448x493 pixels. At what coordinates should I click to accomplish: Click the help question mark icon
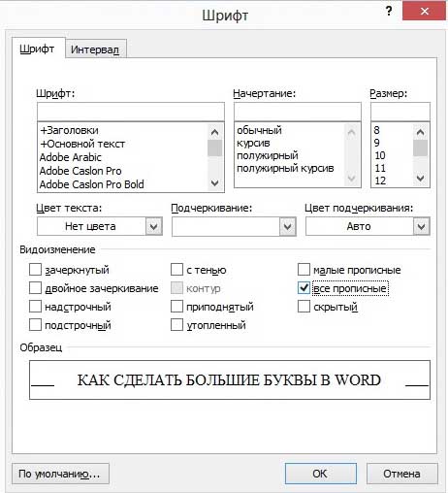point(389,12)
